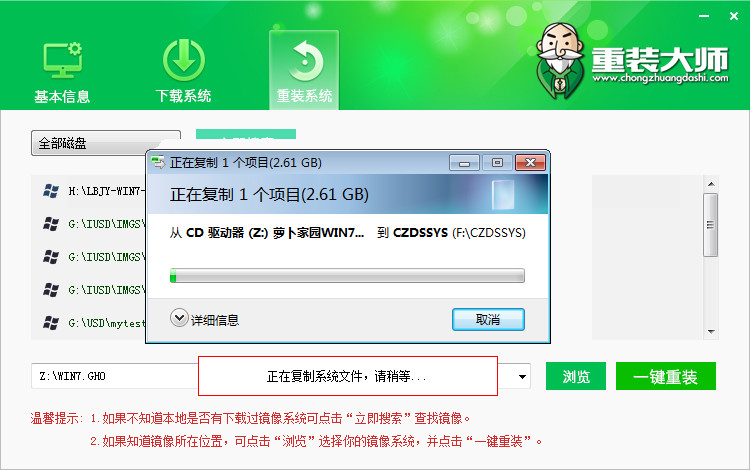The image size is (750, 470).
Task: Cancel the copy with 取消 button
Action: point(488,319)
